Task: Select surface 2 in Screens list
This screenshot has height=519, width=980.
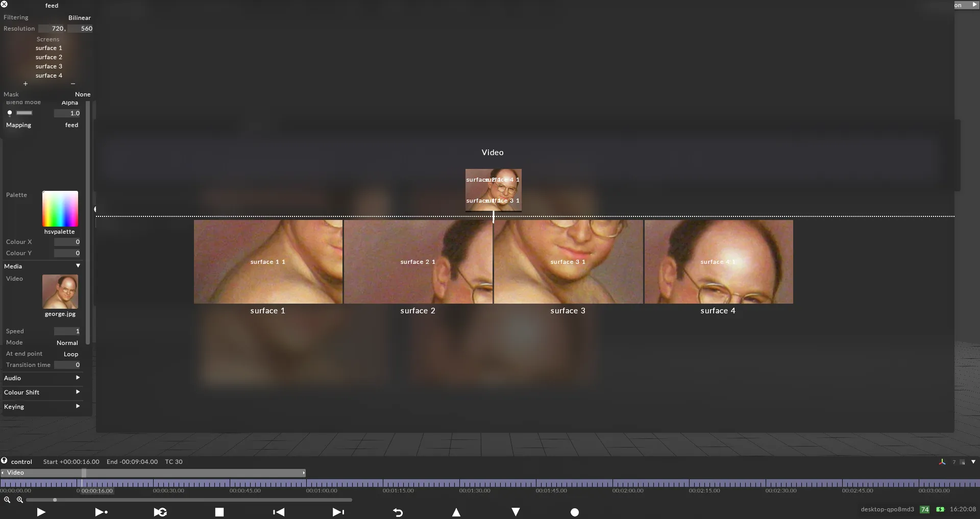Action: [49, 57]
